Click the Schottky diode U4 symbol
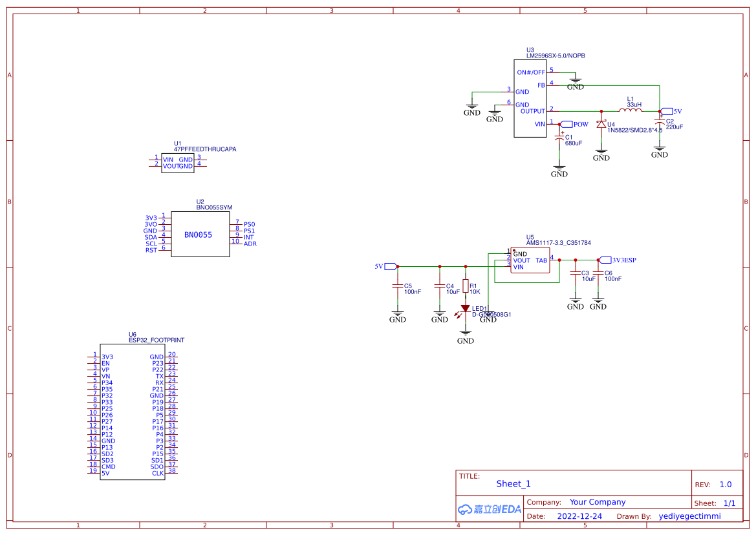The width and height of the screenshot is (756, 535). pos(600,123)
